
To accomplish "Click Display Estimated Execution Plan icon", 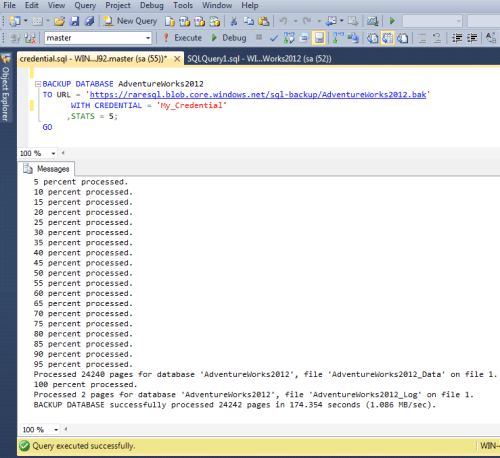I will 289,38.
